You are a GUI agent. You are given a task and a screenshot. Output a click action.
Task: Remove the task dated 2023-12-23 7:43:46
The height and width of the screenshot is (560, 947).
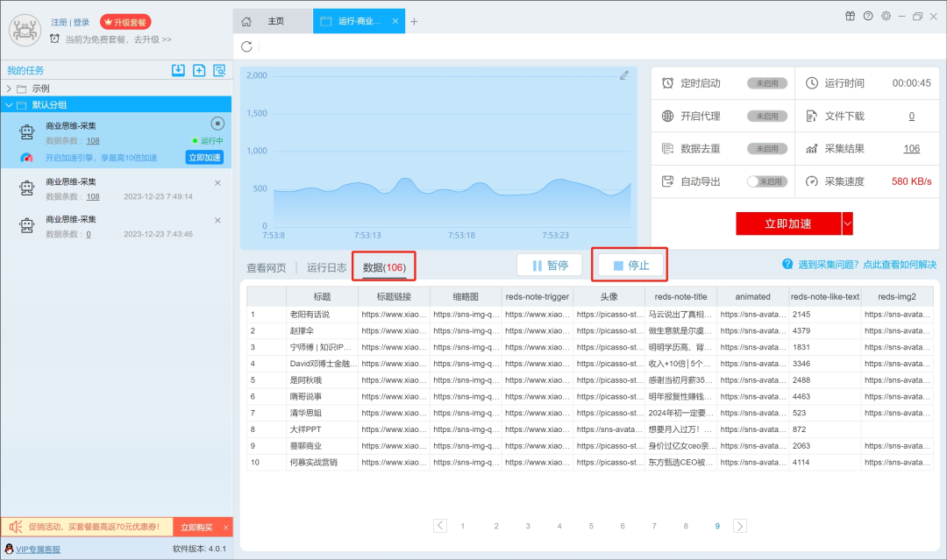(x=217, y=220)
